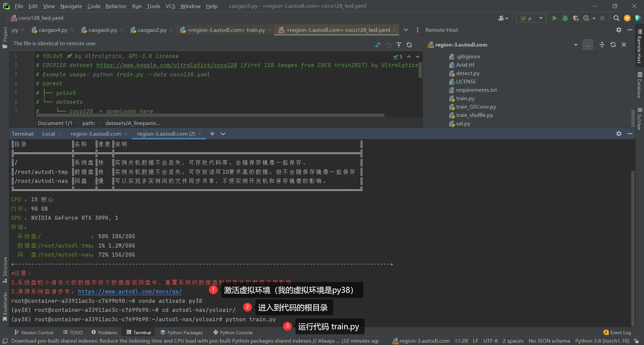Open terminal settings gear icon
This screenshot has width=644, height=345.
619,134
